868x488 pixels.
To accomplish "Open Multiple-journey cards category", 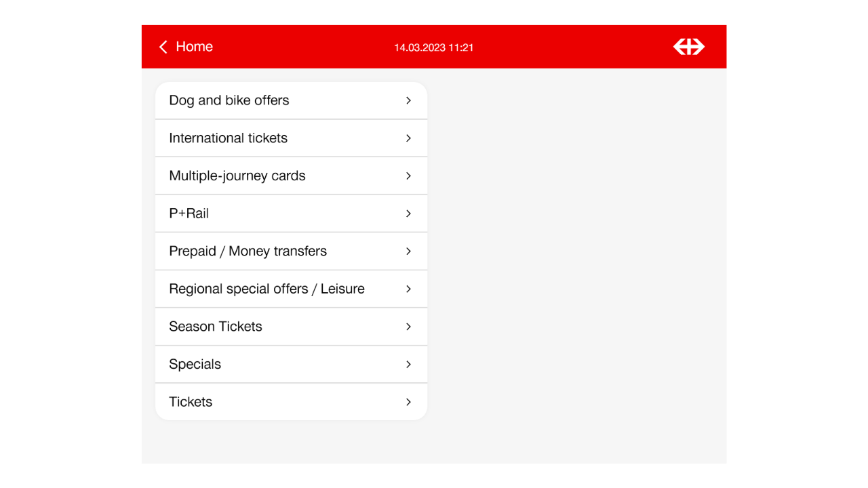I will (237, 176).
